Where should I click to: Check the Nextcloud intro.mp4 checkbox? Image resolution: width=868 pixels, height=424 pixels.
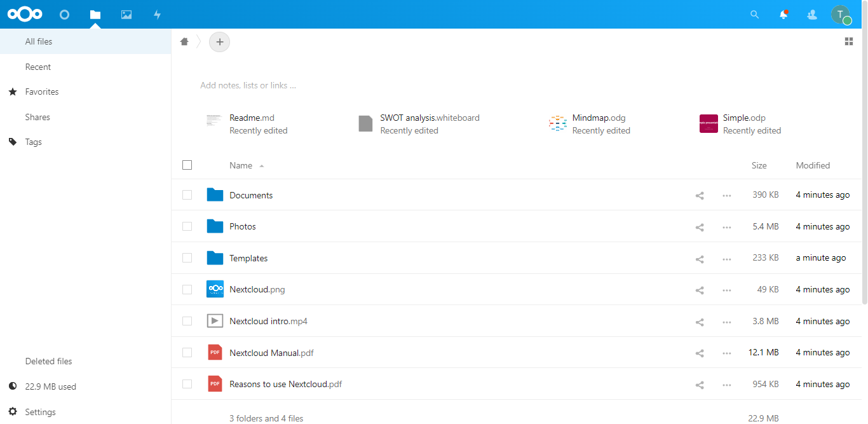pyautogui.click(x=187, y=321)
